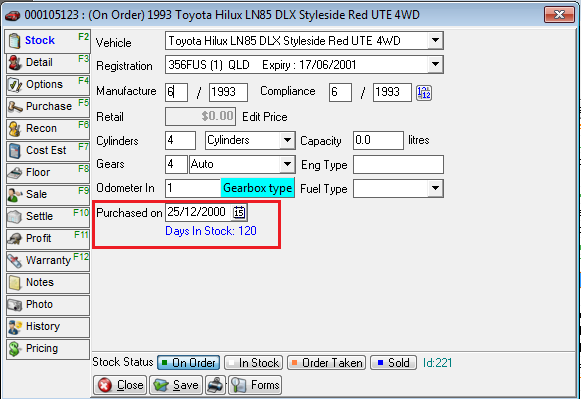Open the Photo panel with camera icon
581x399 pixels.
(x=48, y=305)
